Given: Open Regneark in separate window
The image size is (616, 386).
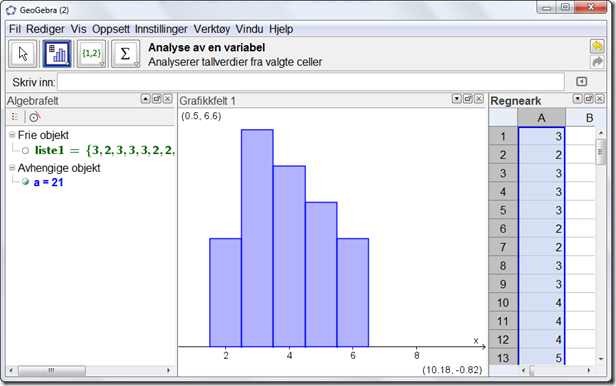Looking at the screenshot, I should pyautogui.click(x=588, y=99).
